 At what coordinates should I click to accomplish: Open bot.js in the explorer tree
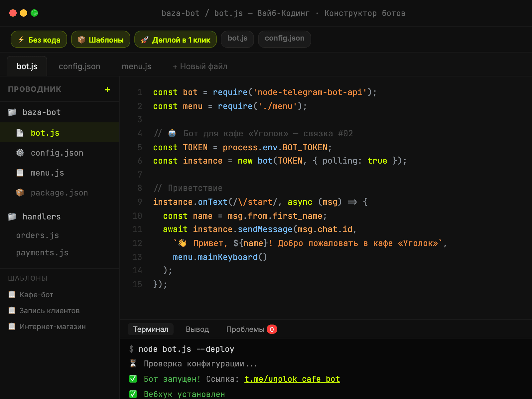[60, 133]
